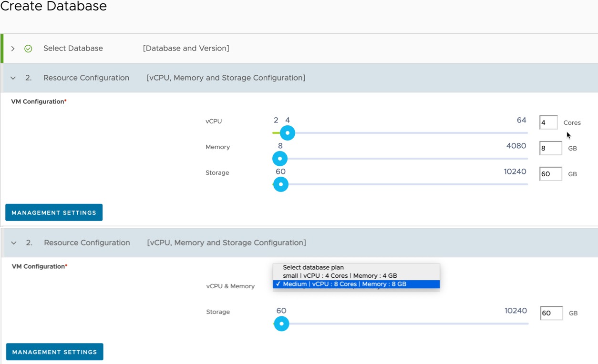598x364 pixels.
Task: Expand the Select Database step chevron
Action: pyautogui.click(x=13, y=49)
